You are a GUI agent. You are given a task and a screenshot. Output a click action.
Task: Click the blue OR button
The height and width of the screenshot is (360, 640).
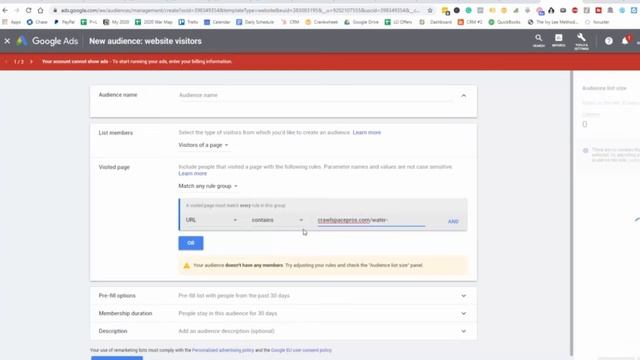[x=191, y=243]
